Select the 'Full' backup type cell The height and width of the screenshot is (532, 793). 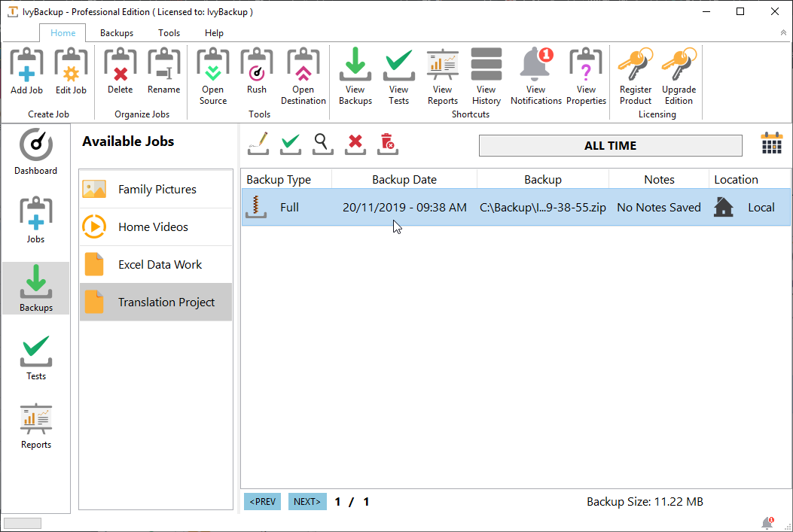[x=289, y=208]
